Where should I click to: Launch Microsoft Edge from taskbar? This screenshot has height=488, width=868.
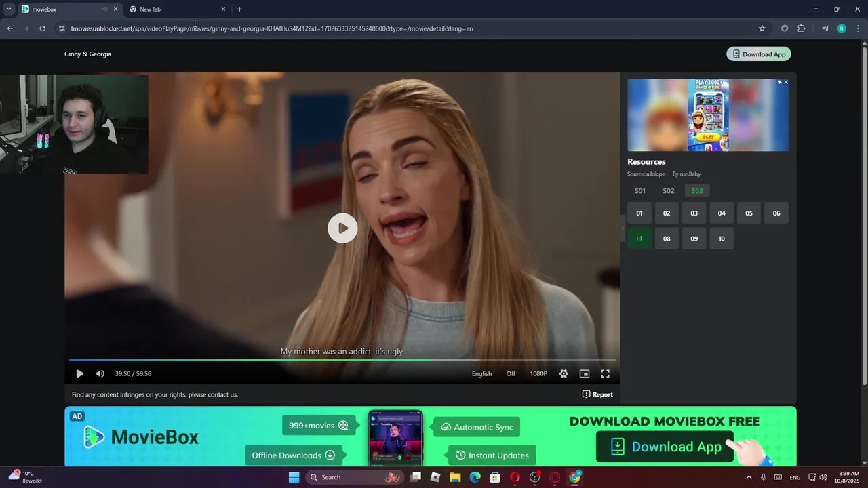[475, 477]
